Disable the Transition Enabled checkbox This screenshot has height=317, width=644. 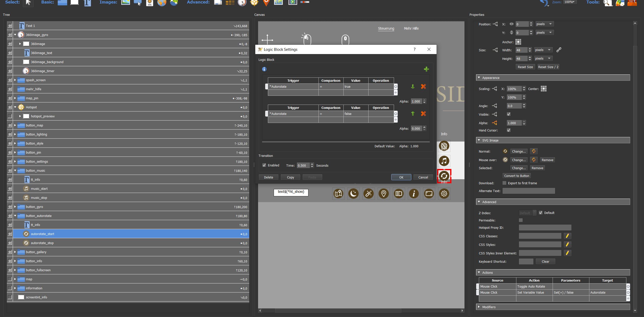tap(264, 165)
